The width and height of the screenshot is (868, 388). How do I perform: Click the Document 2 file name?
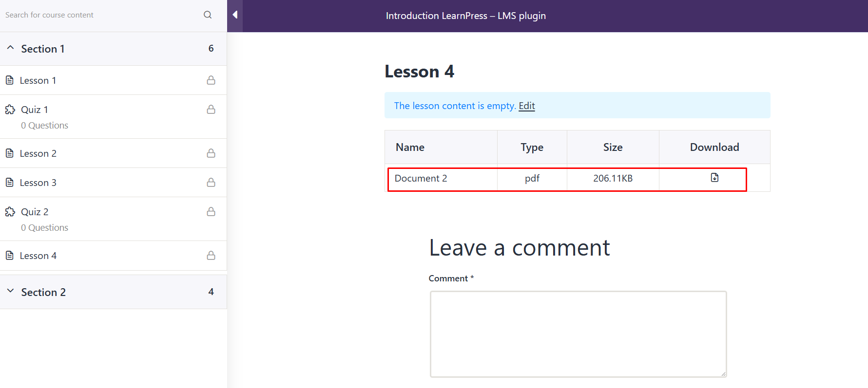click(421, 178)
